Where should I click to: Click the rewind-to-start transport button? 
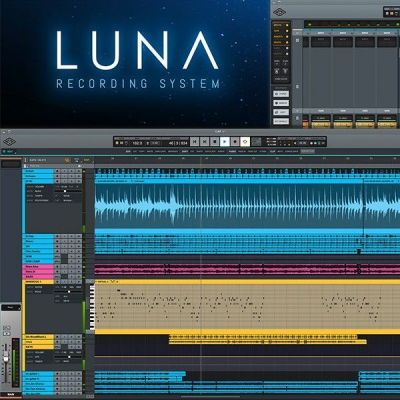pyautogui.click(x=195, y=142)
